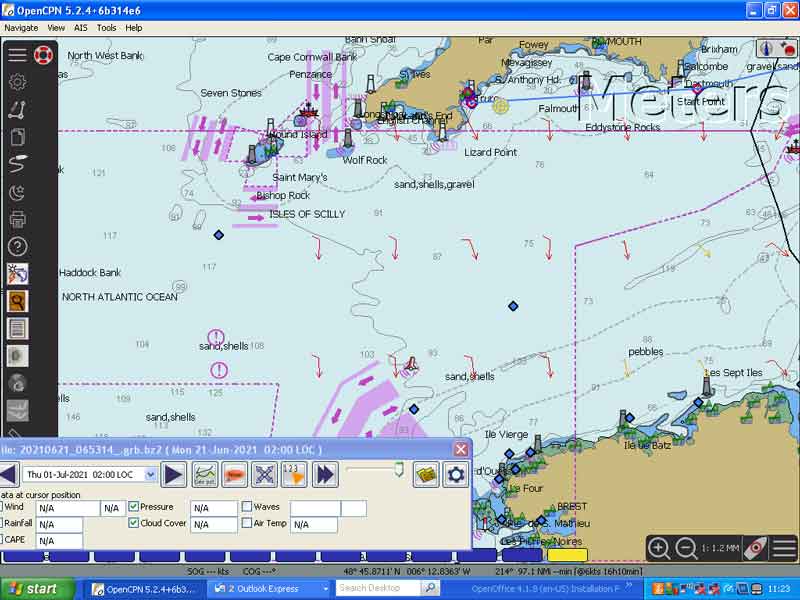Open a GRIB file via the folder icon
The height and width of the screenshot is (600, 800).
tap(426, 475)
